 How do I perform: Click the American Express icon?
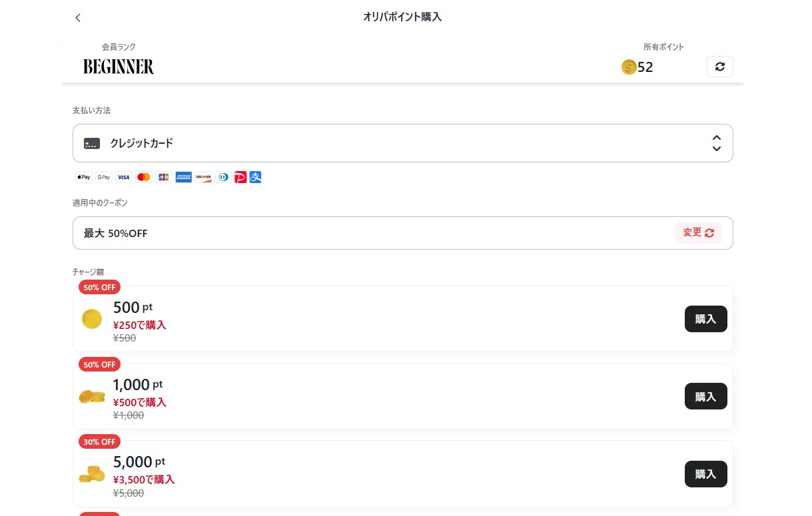pyautogui.click(x=183, y=177)
